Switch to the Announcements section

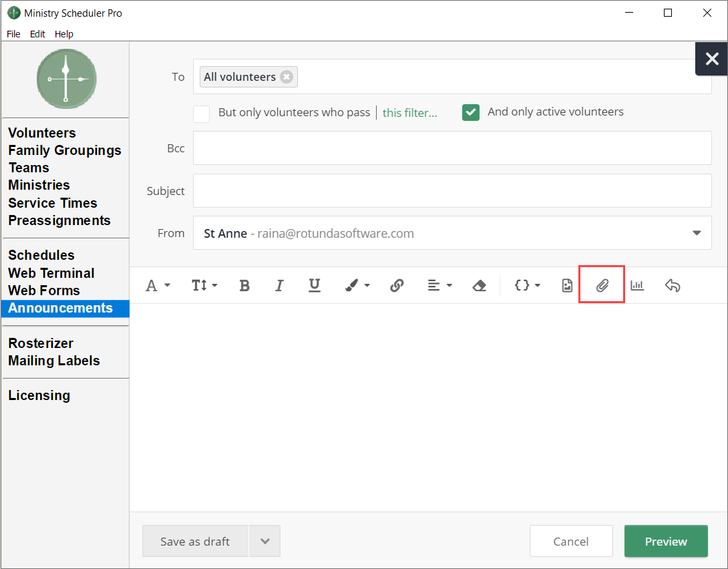pyautogui.click(x=61, y=308)
